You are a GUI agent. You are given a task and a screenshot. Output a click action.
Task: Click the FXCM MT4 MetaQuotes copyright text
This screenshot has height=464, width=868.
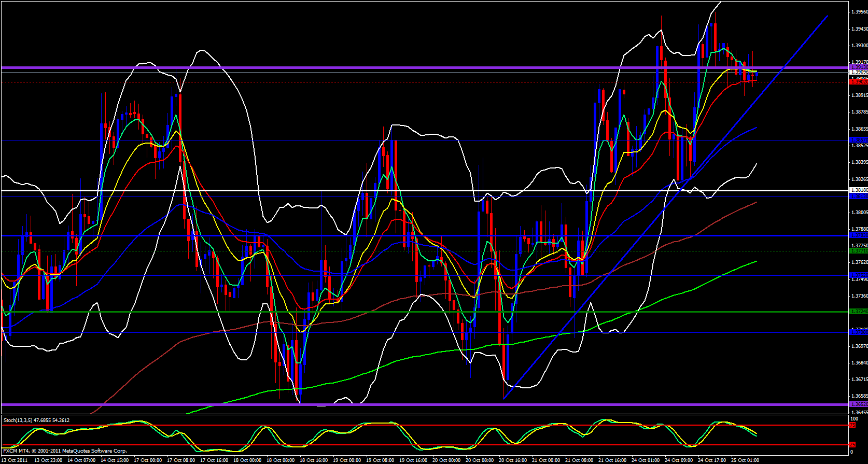point(65,451)
